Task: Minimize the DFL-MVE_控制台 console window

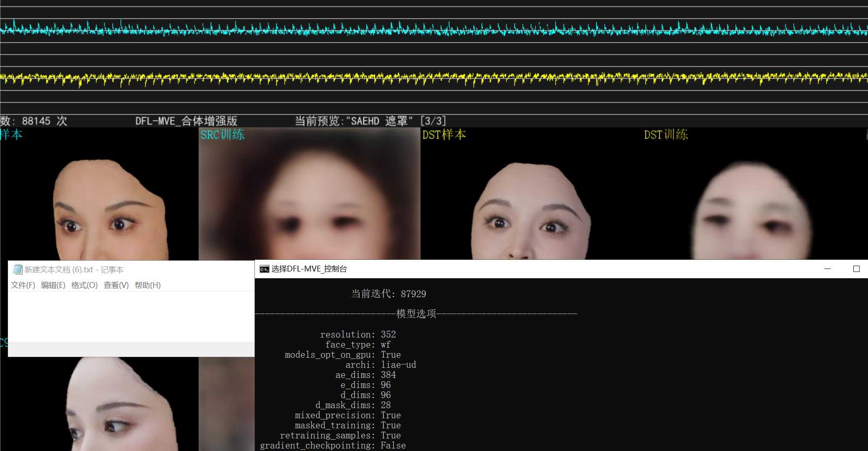Action: pyautogui.click(x=827, y=269)
